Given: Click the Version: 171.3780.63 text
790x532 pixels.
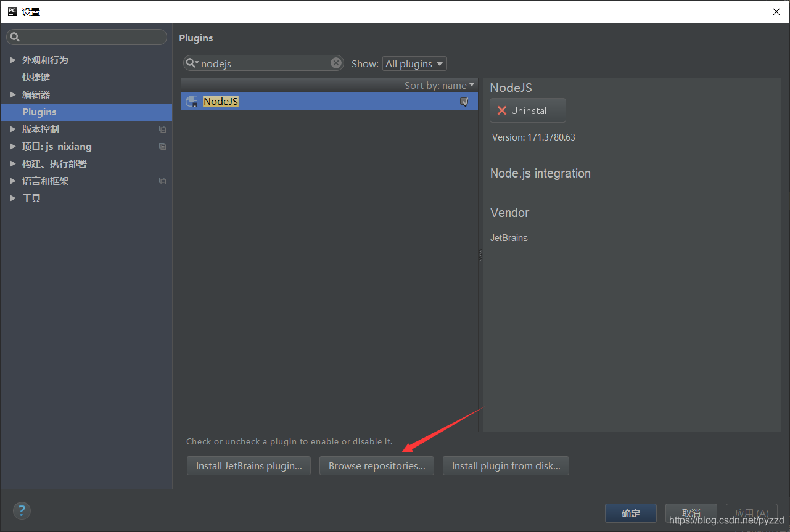Looking at the screenshot, I should pos(533,137).
